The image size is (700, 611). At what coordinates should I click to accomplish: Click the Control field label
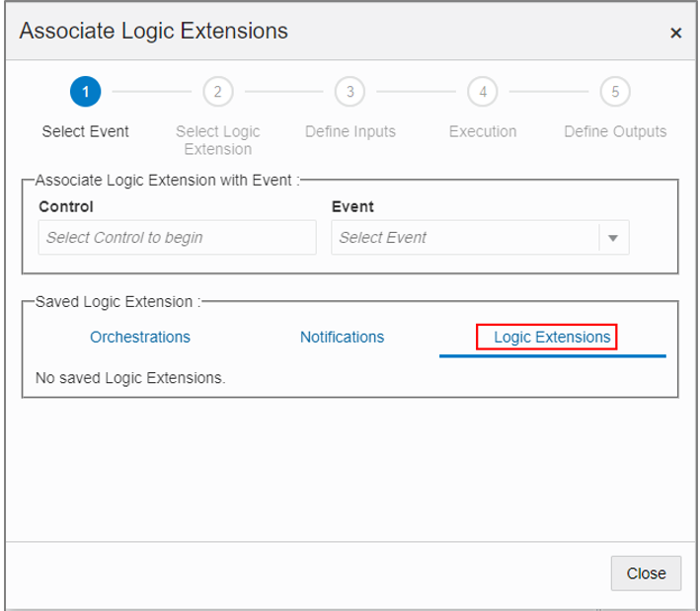tap(66, 206)
